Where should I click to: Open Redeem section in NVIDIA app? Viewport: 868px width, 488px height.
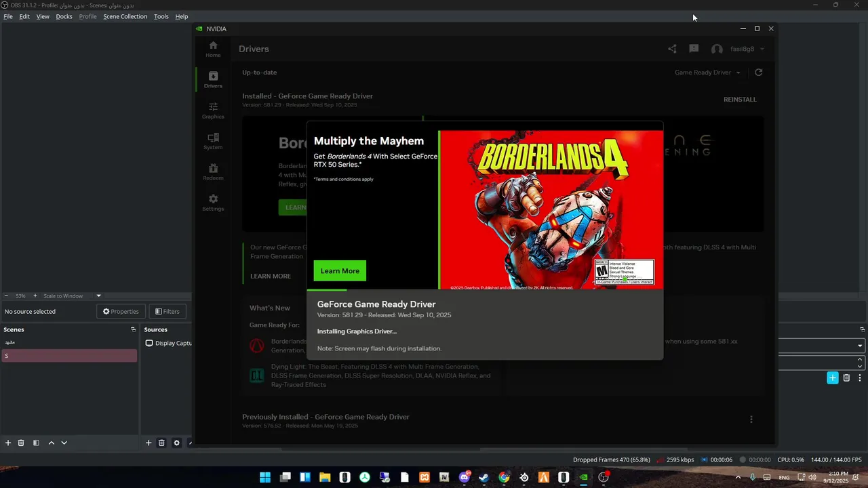click(213, 171)
